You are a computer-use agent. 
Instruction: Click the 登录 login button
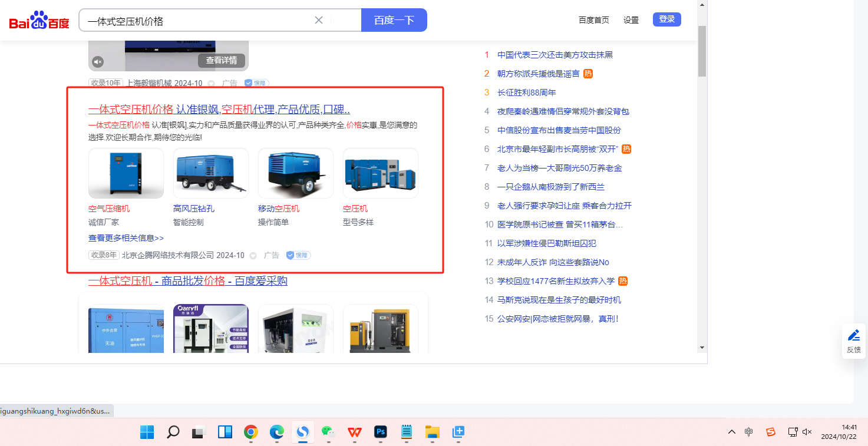click(667, 19)
